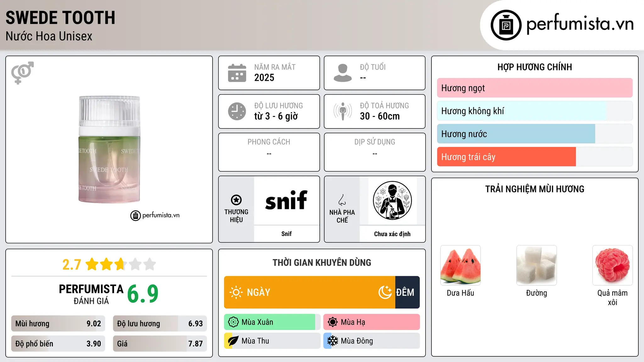Click the perfumista.vn bottle logo icon
The image size is (644, 362).
[x=506, y=25]
